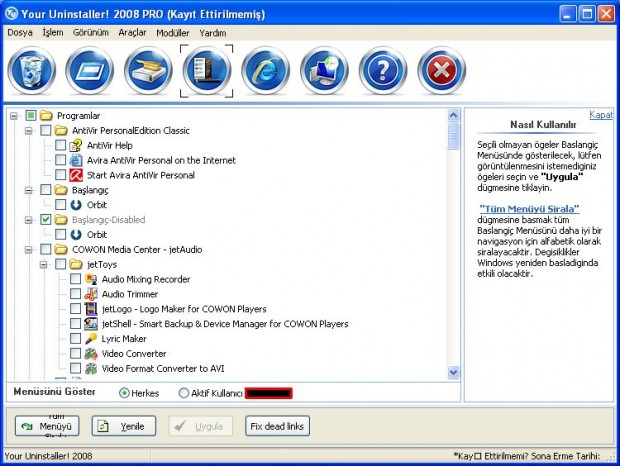620x466 pixels.
Task: Click the Uygula apply button
Action: 200,426
